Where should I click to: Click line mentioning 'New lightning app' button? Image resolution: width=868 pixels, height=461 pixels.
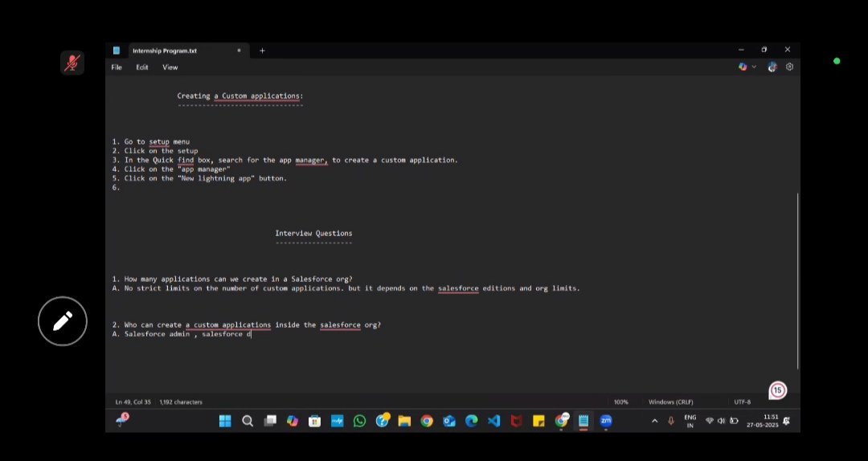[x=199, y=178]
